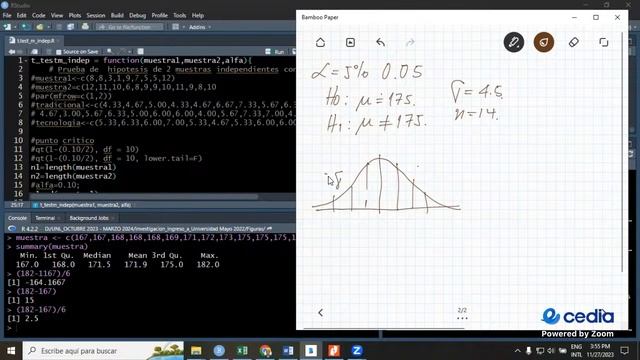Select the t.test_m_indep.R editor tab
Image resolution: width=640 pixels, height=360 pixels.
(35, 41)
